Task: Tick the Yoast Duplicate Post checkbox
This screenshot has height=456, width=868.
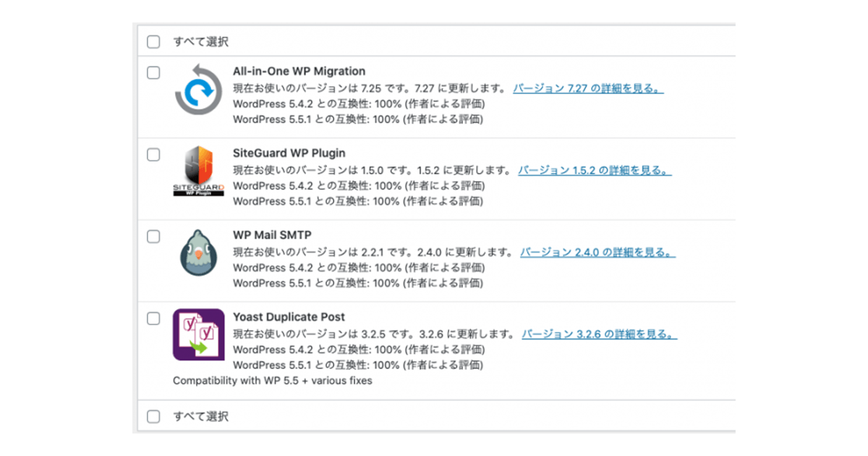Action: (x=153, y=318)
